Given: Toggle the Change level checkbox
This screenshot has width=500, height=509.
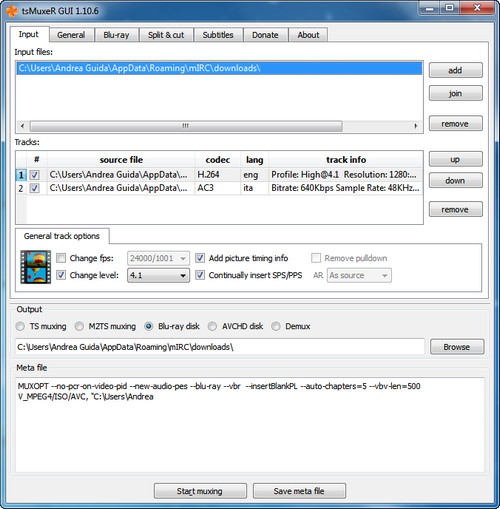Looking at the screenshot, I should [61, 275].
